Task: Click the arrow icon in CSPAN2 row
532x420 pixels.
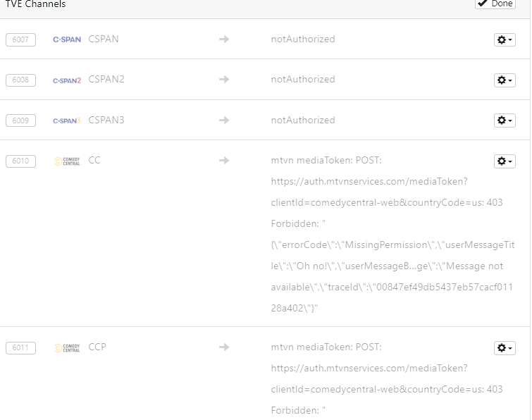Action: click(224, 80)
